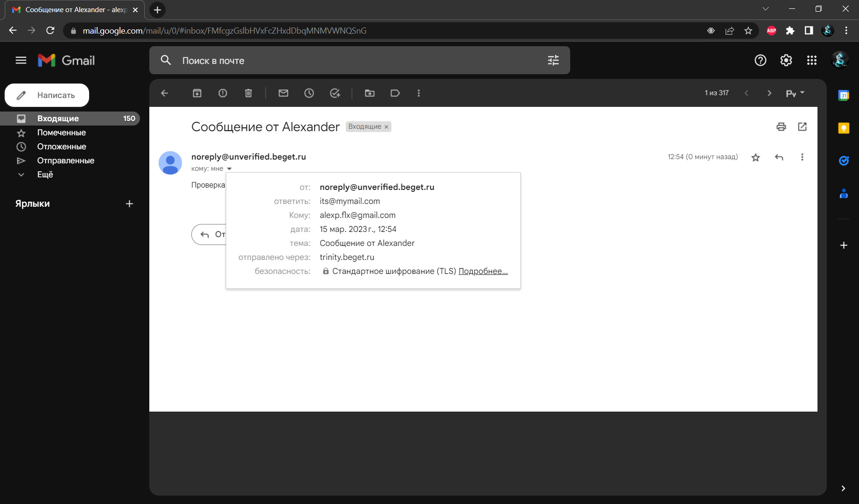The height and width of the screenshot is (504, 859).
Task: Open the Google account avatar
Action: [x=840, y=60]
